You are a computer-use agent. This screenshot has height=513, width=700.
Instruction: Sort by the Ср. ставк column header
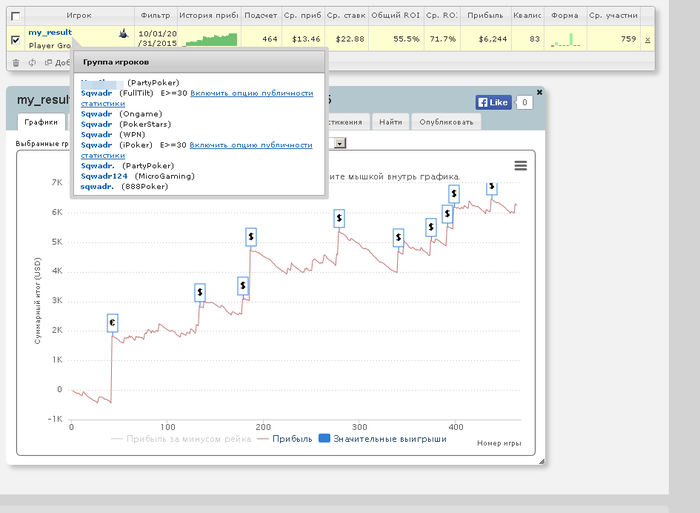pyautogui.click(x=346, y=16)
